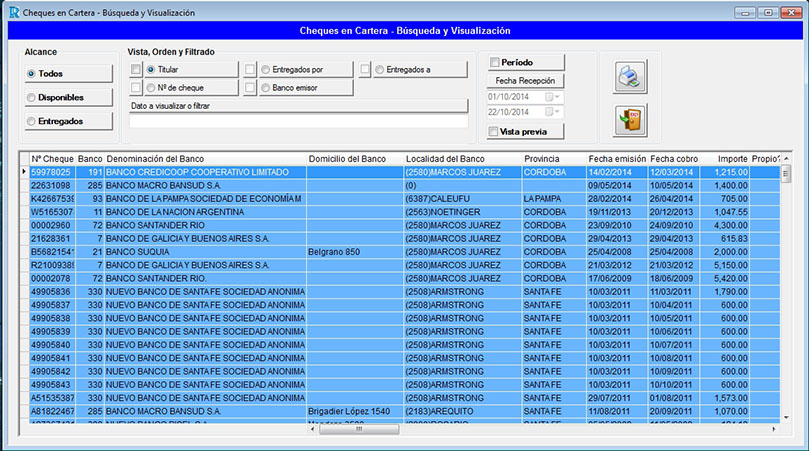Select the Nº de cheque radio button

coord(151,88)
